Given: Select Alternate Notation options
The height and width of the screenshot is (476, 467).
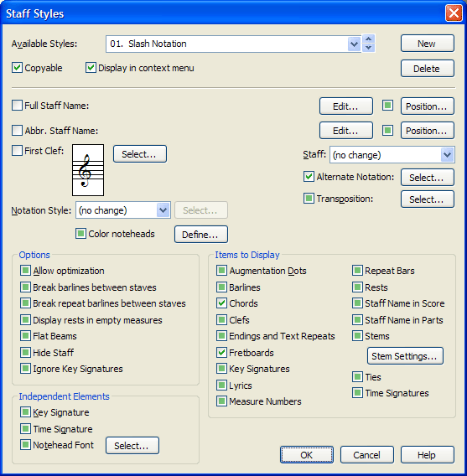Looking at the screenshot, I should tap(428, 178).
